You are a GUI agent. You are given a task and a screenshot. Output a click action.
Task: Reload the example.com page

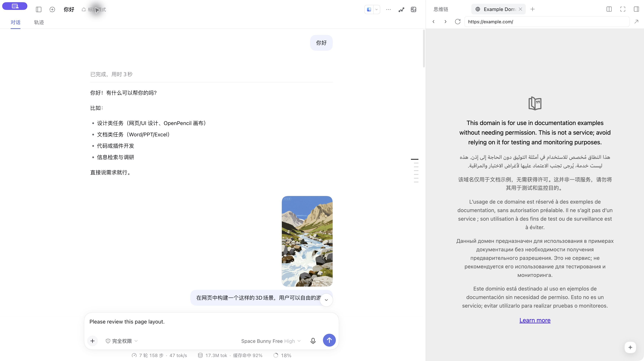point(458,22)
